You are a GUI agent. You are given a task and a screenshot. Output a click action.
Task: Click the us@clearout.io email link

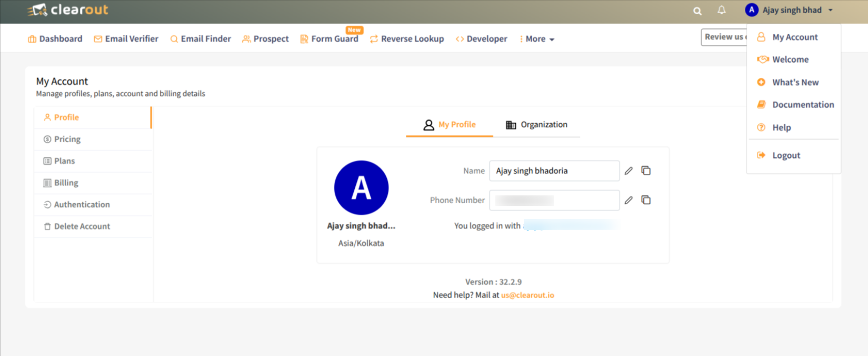coord(527,295)
